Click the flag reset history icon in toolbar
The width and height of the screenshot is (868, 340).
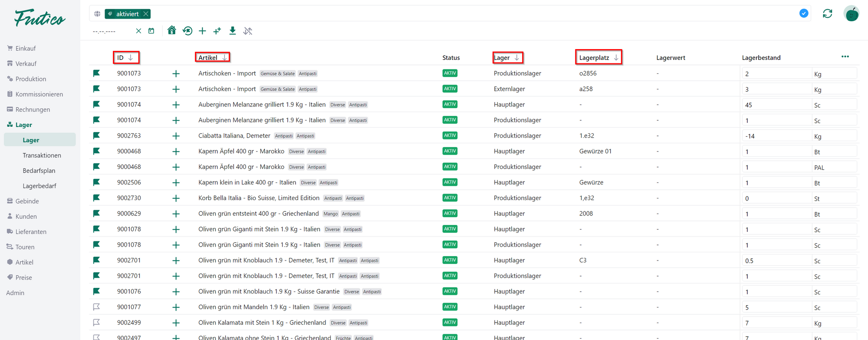pyautogui.click(x=187, y=31)
